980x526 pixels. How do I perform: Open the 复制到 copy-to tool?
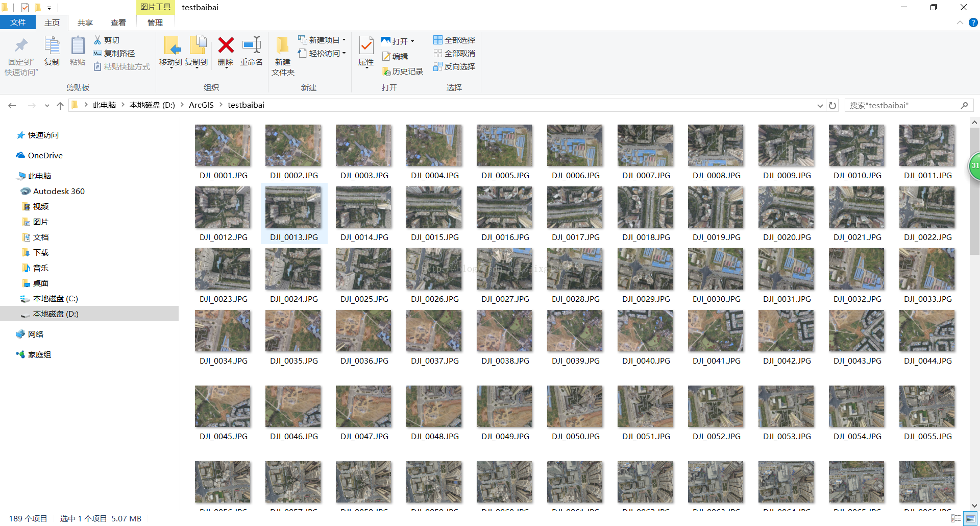197,51
